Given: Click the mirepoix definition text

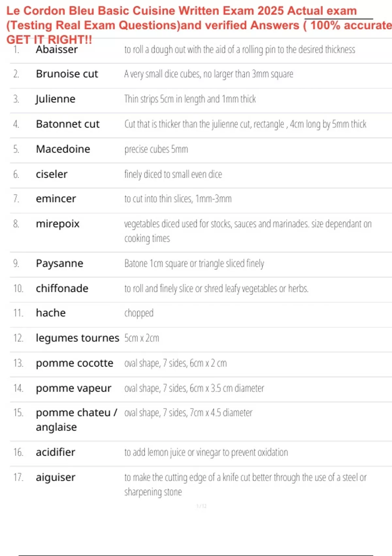Looking at the screenshot, I should click(248, 231).
